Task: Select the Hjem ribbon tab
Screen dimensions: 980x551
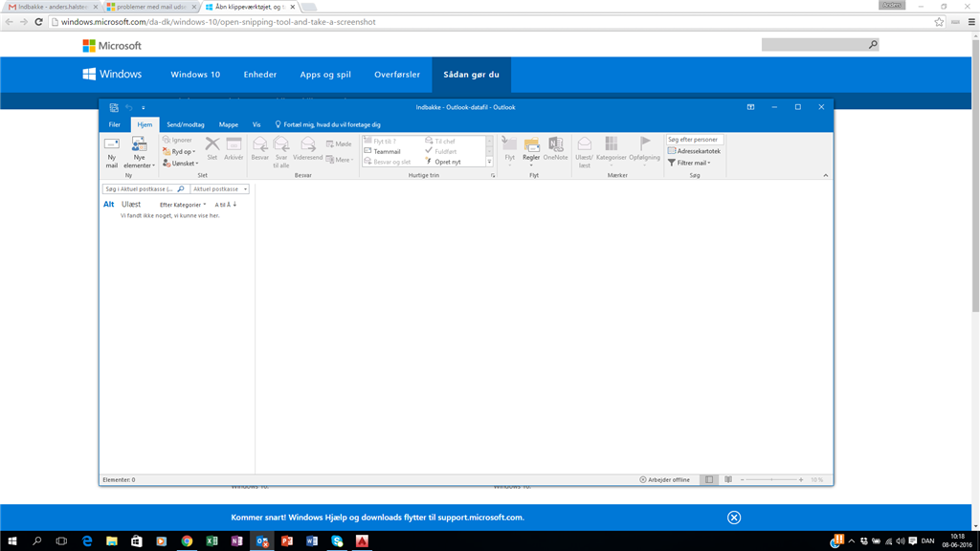Action: (145, 124)
